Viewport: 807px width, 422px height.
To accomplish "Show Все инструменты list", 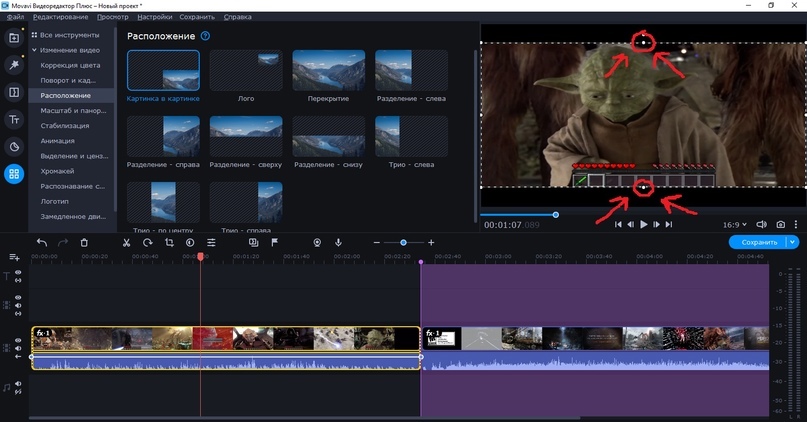I will [x=65, y=35].
